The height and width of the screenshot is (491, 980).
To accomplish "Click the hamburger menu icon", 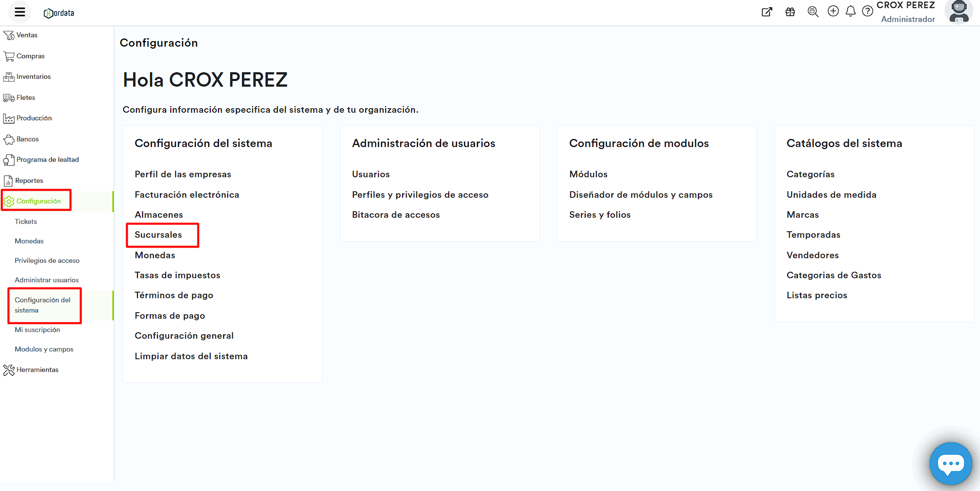I will 19,12.
